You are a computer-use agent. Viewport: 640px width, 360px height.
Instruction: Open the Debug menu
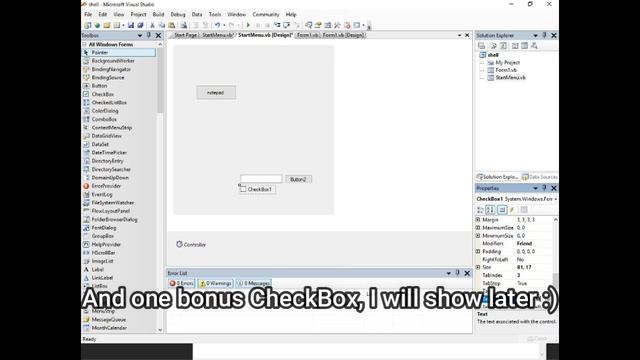(x=178, y=14)
